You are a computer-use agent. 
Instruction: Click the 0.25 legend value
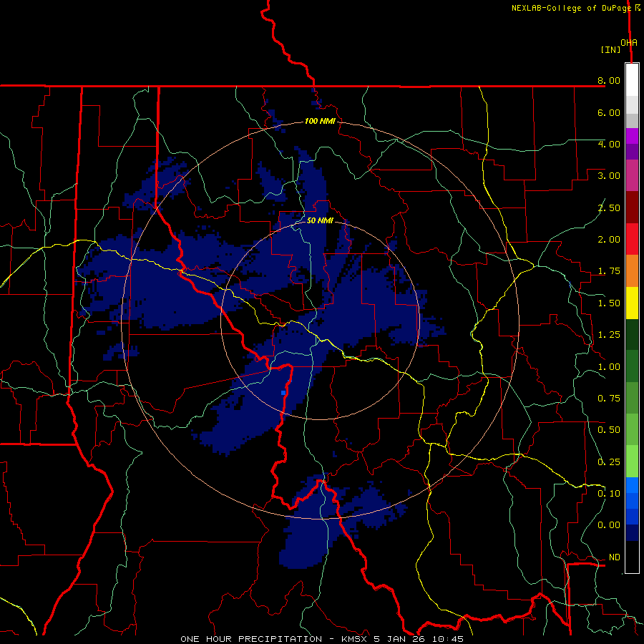tap(609, 462)
